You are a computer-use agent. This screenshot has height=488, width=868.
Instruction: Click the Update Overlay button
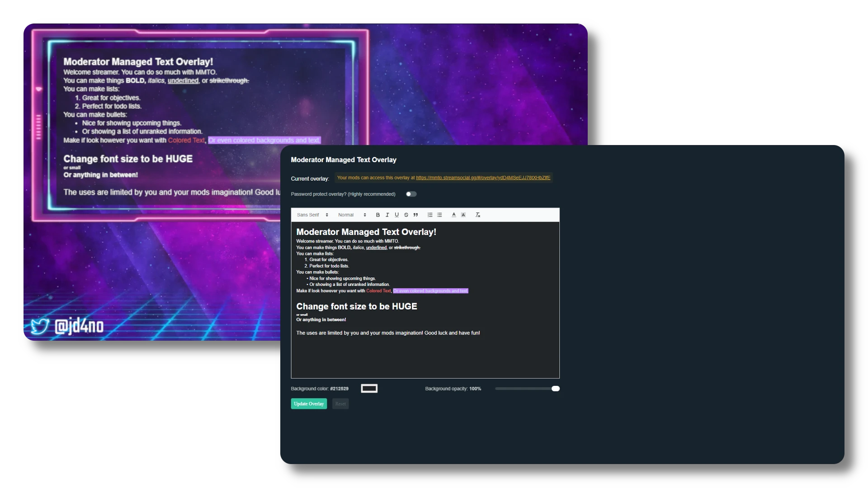[x=309, y=404]
